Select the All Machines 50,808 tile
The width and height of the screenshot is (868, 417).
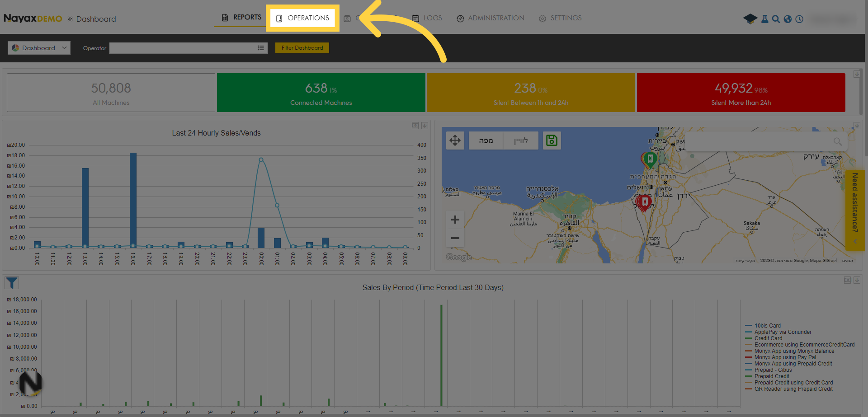111,93
